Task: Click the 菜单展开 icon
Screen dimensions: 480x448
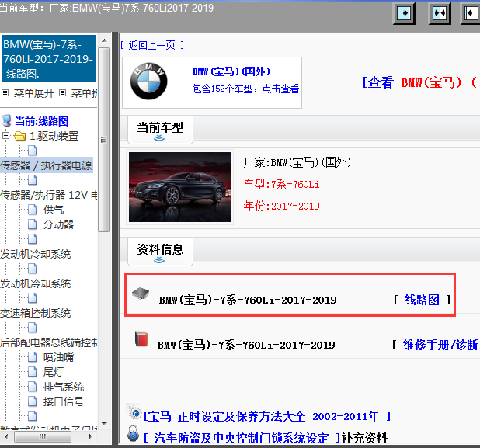Action: coord(5,92)
